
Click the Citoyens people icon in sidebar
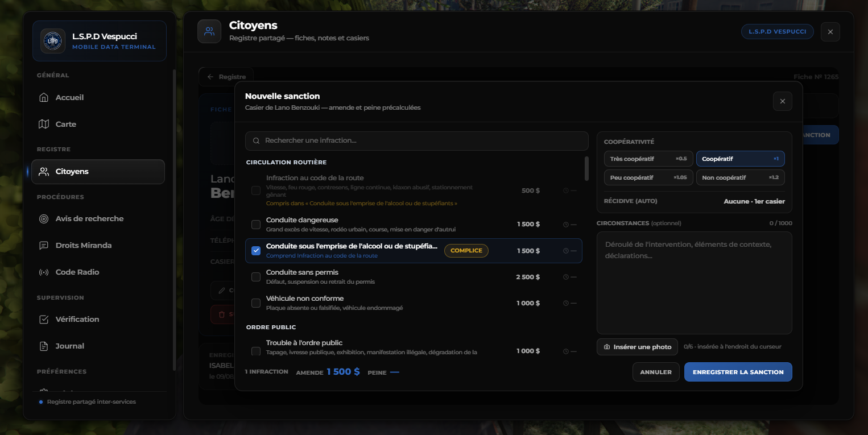point(44,171)
